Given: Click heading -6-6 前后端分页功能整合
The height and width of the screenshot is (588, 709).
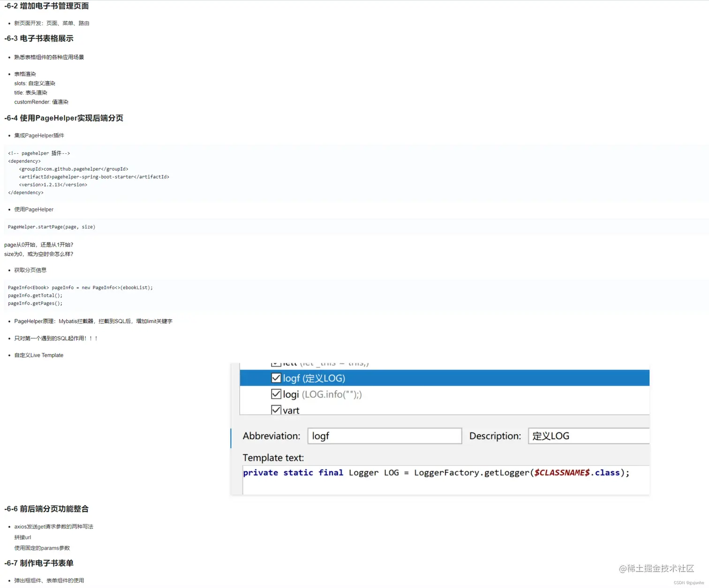Looking at the screenshot, I should click(x=46, y=509).
